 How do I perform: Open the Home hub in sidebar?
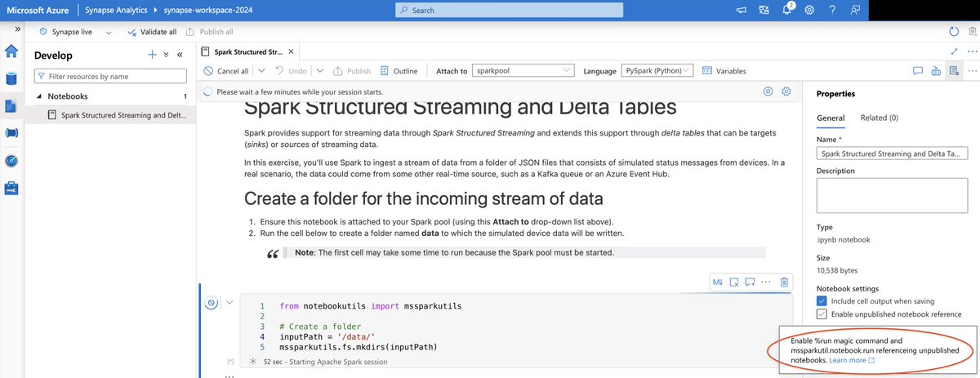[11, 51]
